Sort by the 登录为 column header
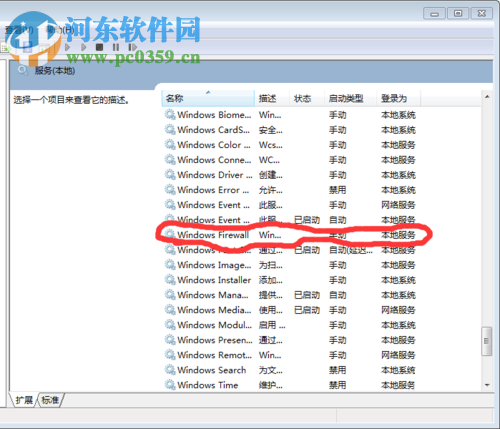The height and width of the screenshot is (429, 500). pos(399,98)
